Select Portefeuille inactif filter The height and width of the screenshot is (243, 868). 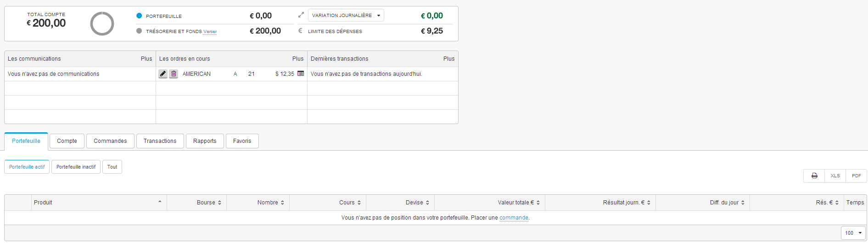tap(76, 167)
